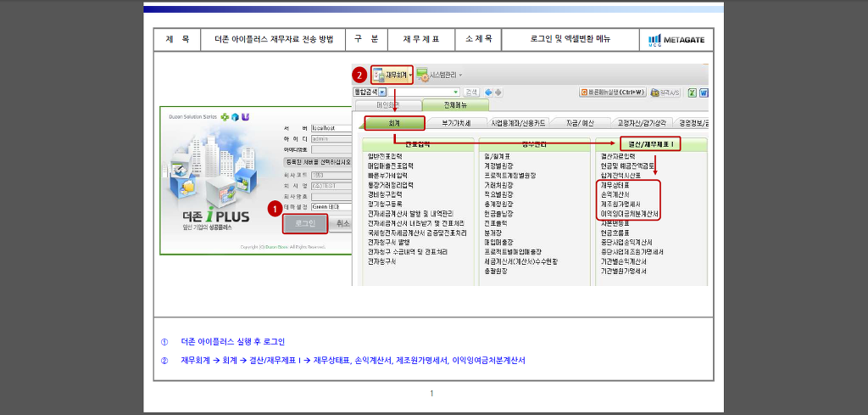Screen dimensions: 868x415
Task: Click the 서버 localhost input field
Action: tap(331, 128)
